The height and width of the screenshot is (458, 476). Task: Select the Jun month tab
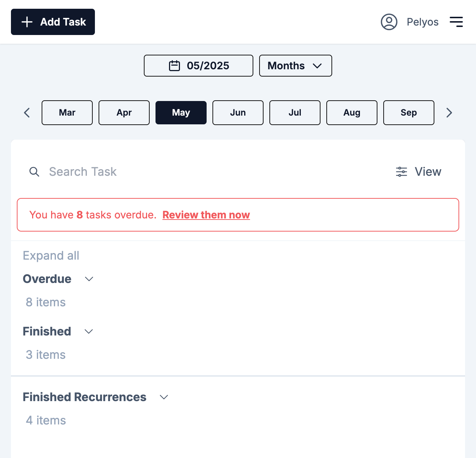coord(238,113)
